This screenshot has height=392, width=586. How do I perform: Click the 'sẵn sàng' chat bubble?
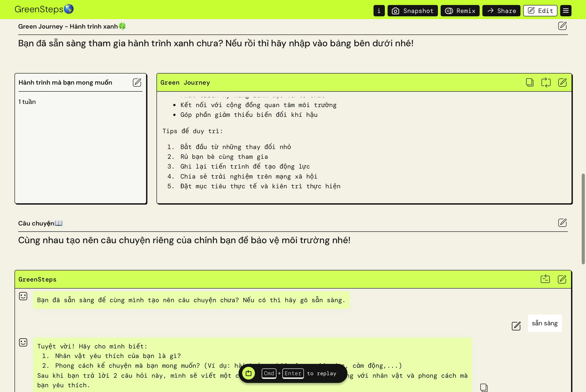[x=545, y=323]
